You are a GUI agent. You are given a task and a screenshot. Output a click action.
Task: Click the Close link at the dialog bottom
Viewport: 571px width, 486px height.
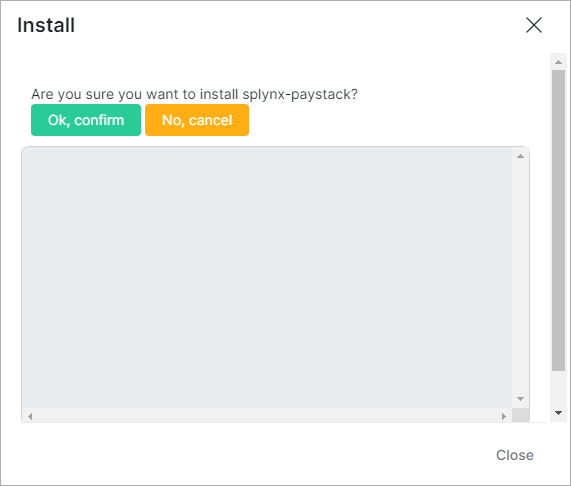click(515, 455)
